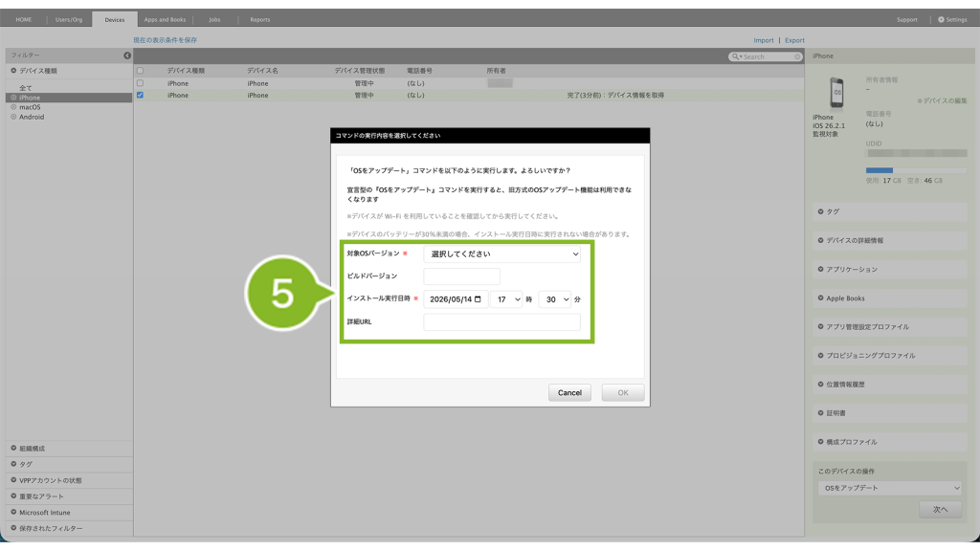Expand 位置情報履歴 section
Image resolution: width=980 pixels, height=551 pixels.
point(890,385)
